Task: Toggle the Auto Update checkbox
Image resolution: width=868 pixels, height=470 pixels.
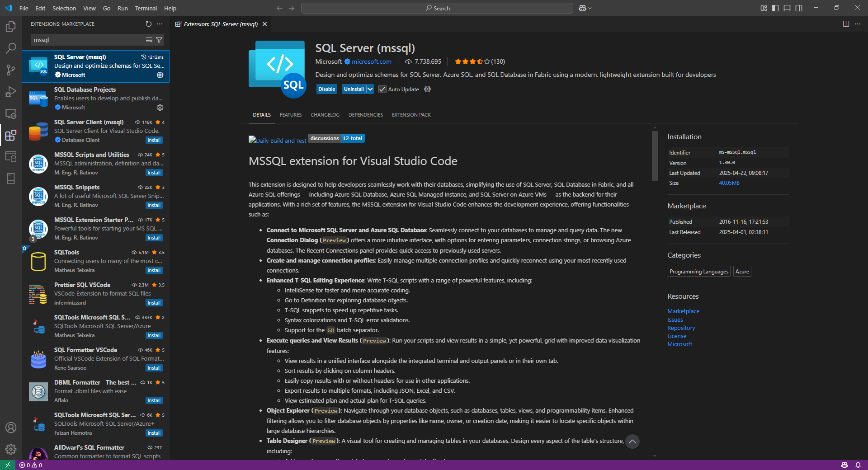Action: [382, 89]
